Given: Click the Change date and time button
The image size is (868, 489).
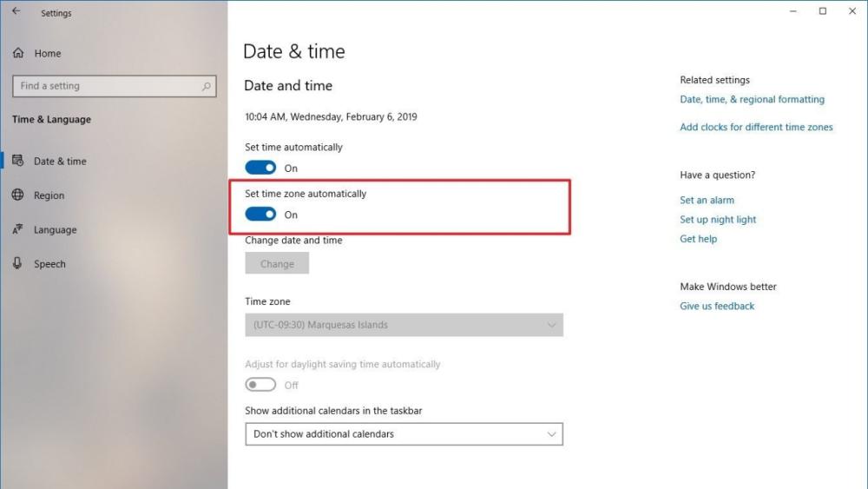Looking at the screenshot, I should coord(277,263).
